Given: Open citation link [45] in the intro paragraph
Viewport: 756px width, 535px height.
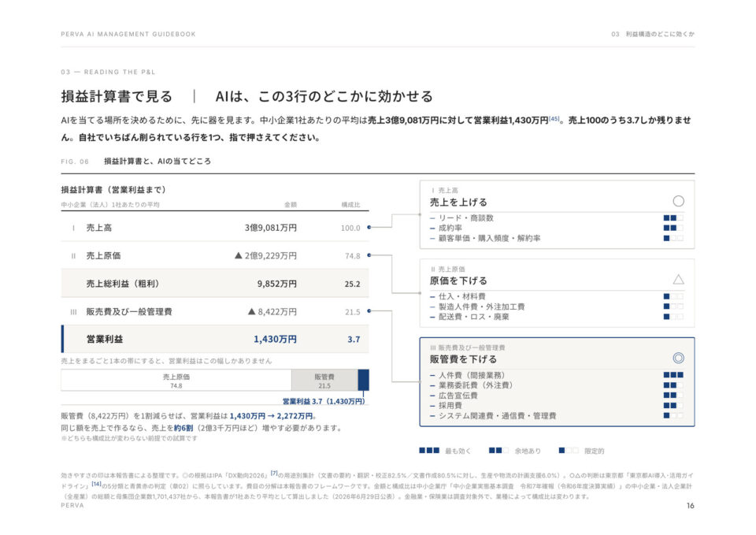Looking at the screenshot, I should [554, 119].
